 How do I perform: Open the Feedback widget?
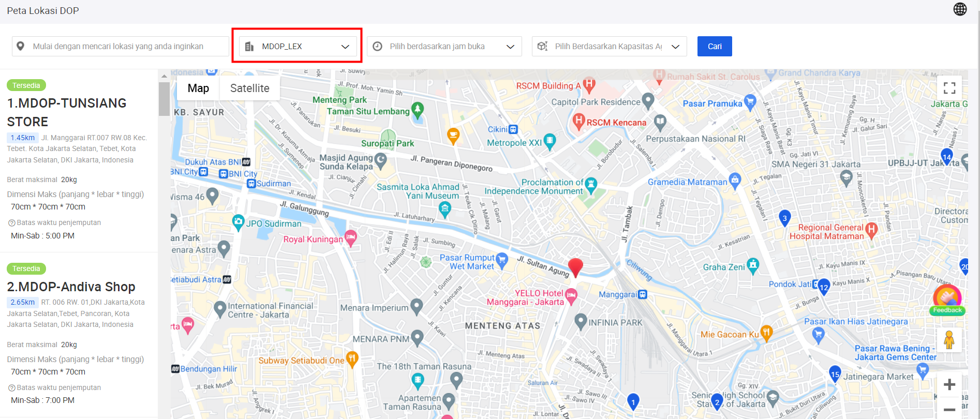947,300
